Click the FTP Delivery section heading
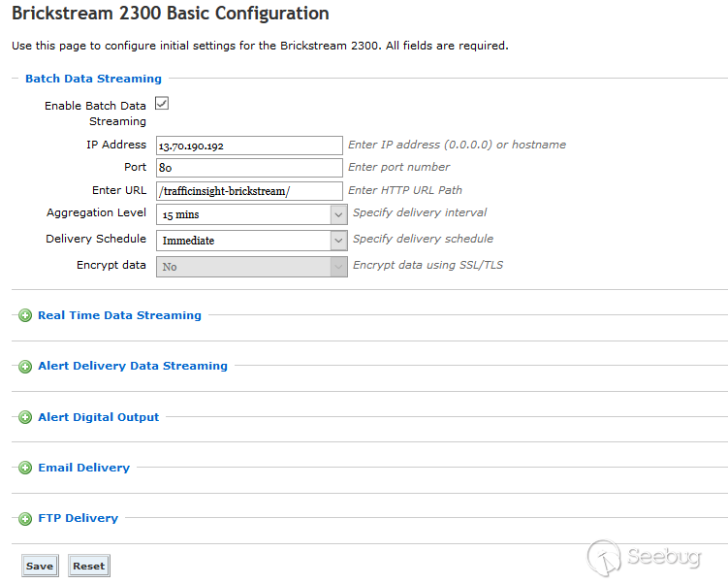 click(x=78, y=518)
